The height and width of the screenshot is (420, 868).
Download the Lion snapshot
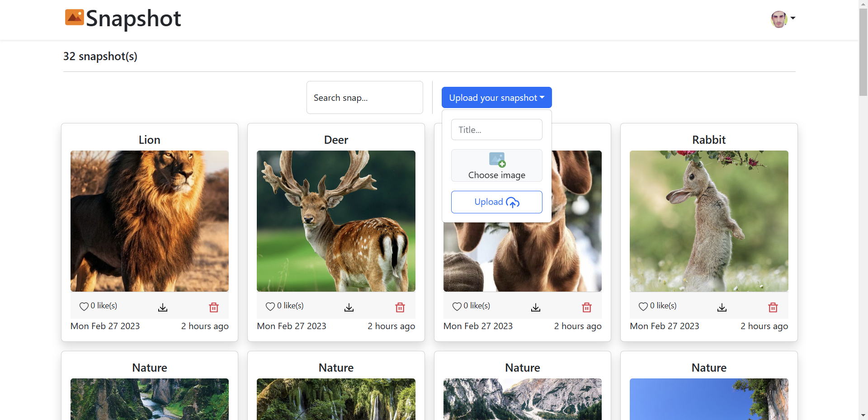point(163,307)
